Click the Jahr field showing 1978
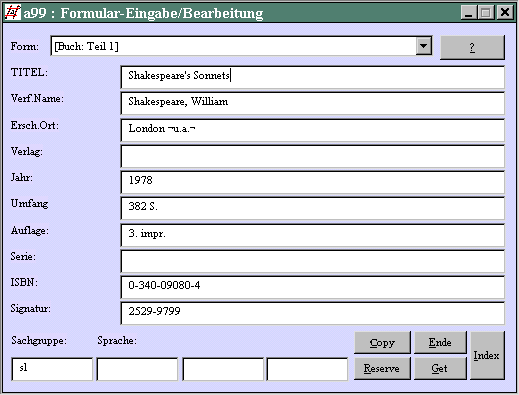 click(313, 182)
